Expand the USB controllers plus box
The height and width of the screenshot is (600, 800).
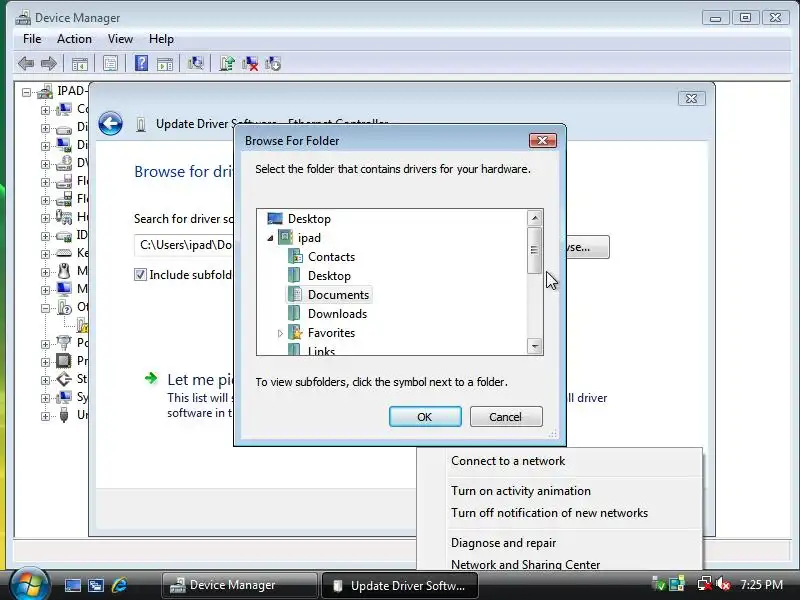45,416
